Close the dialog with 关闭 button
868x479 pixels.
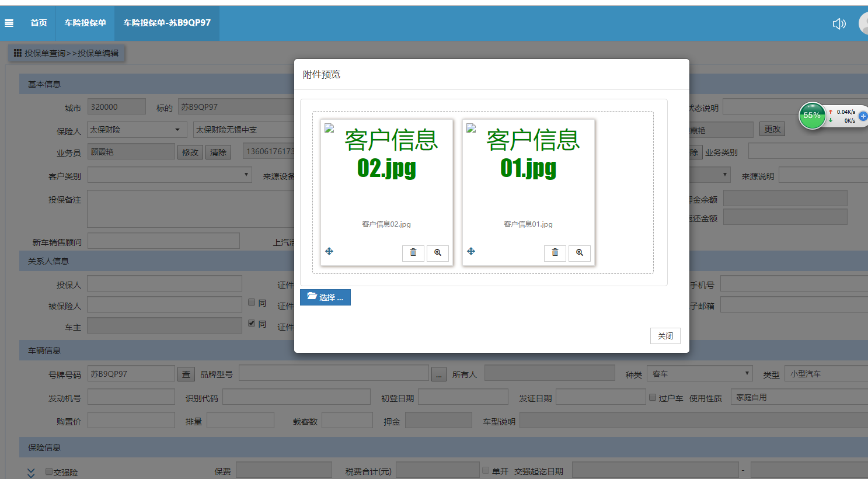click(665, 336)
